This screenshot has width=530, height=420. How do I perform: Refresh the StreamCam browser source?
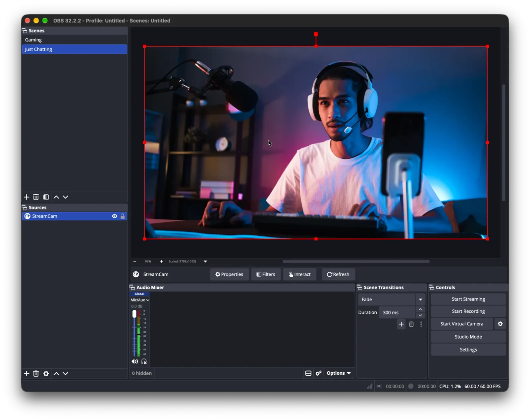[x=338, y=274]
